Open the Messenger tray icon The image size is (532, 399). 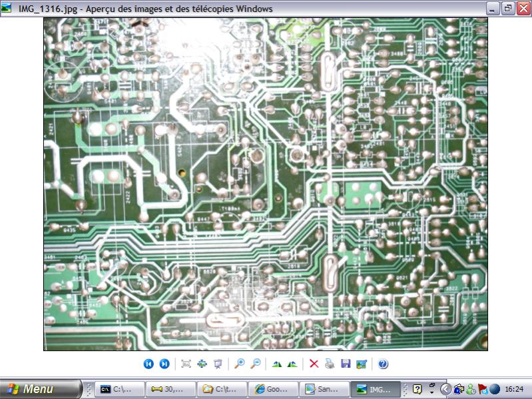pyautogui.click(x=471, y=389)
